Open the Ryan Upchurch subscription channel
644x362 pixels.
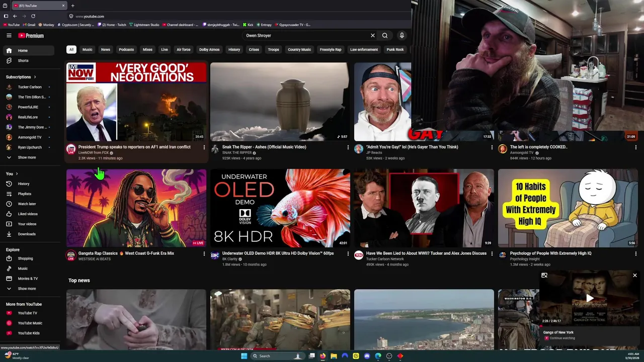click(x=28, y=147)
